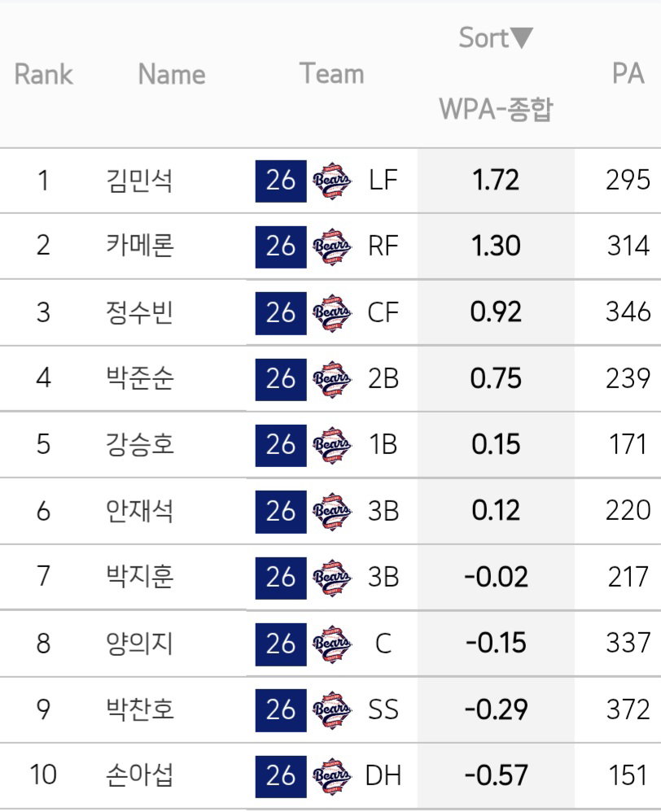Sort by WPA-종합 column header
Viewport: 661px width, 812px height.
click(496, 109)
